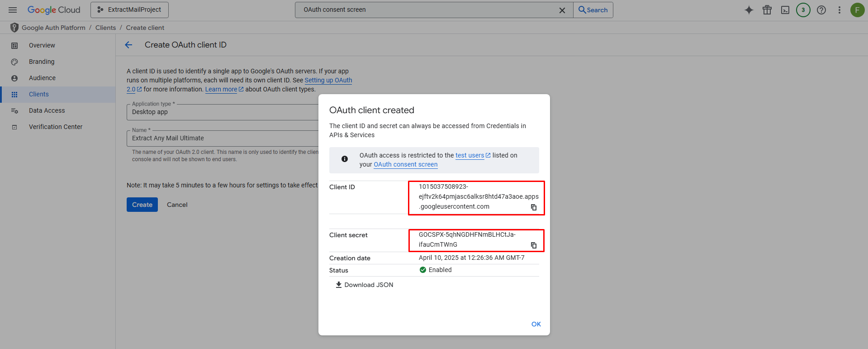Click the info icon in the dialog notice
868x349 pixels.
click(x=345, y=159)
